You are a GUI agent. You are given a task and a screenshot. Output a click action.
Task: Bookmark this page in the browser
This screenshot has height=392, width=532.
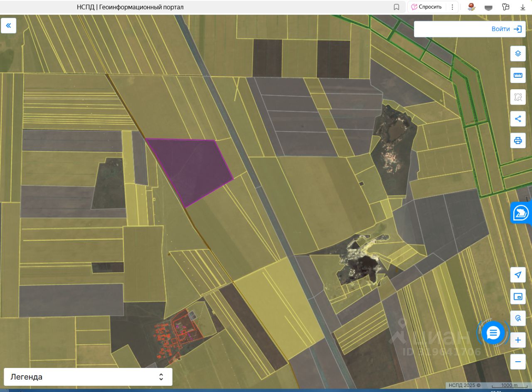click(397, 7)
